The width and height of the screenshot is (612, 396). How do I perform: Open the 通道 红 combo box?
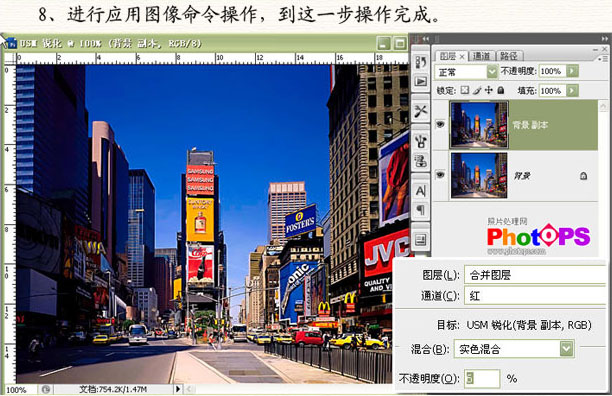535,296
